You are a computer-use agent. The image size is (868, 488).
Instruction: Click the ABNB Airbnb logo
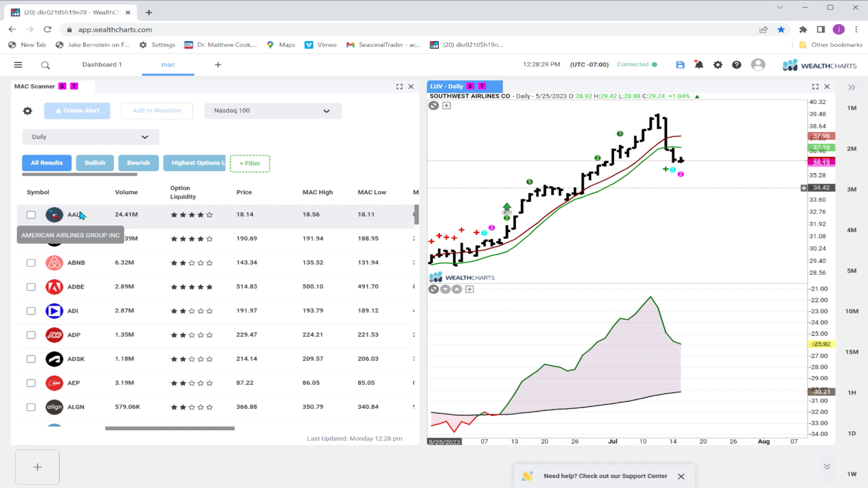(54, 263)
